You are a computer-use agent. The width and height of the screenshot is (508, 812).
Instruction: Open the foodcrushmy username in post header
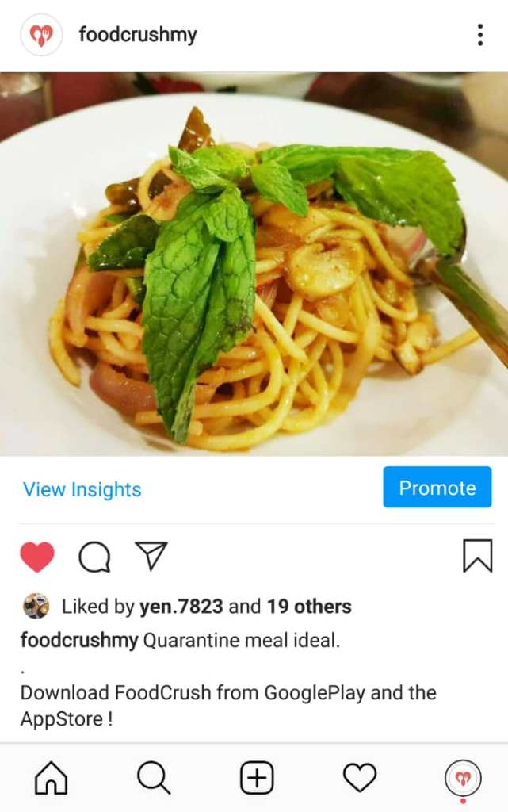(138, 35)
